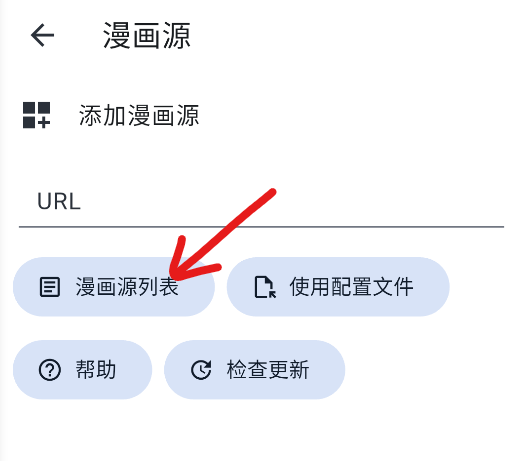This screenshot has width=520, height=461.
Task: Click the question mark help icon
Action: (50, 370)
